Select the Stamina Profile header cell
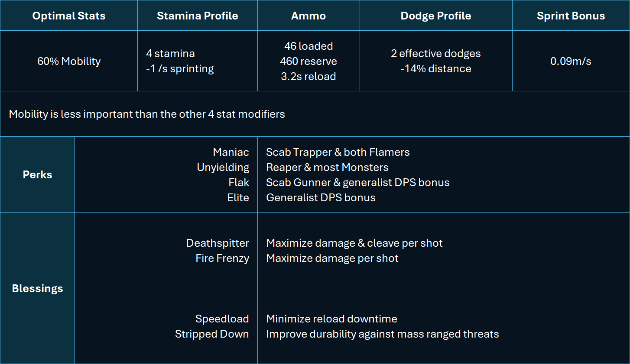 point(198,16)
